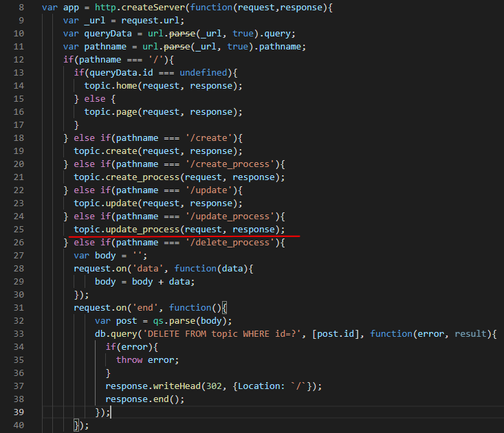Click 'DELETE FROM topic WHERE id=?' string

click(x=222, y=334)
